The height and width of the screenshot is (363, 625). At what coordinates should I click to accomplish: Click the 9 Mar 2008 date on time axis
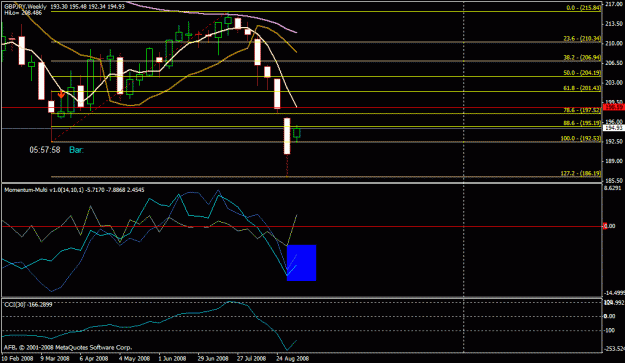coord(55,358)
